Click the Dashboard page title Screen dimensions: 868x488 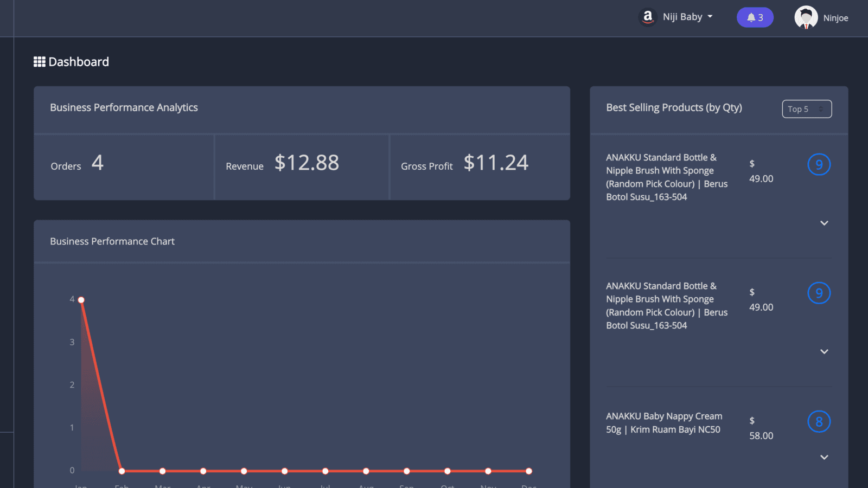click(x=79, y=62)
